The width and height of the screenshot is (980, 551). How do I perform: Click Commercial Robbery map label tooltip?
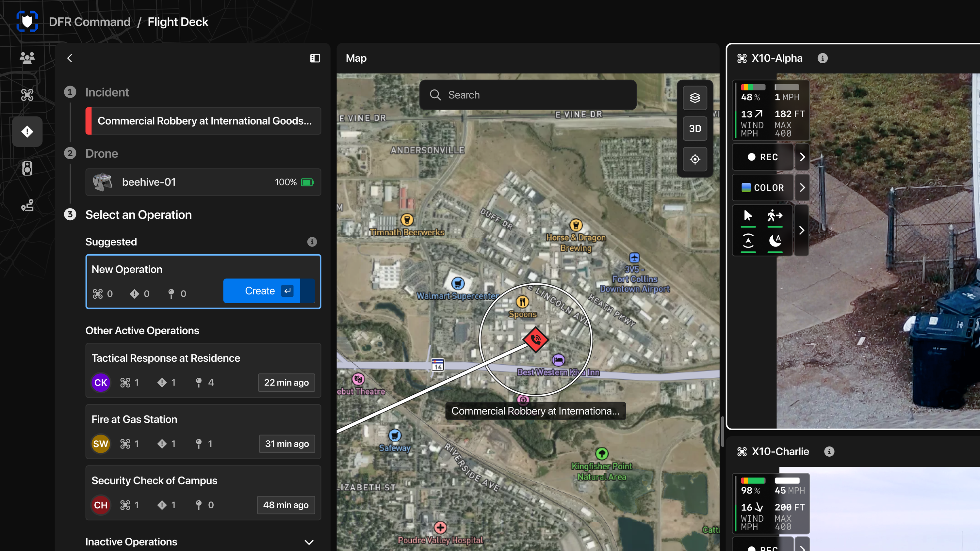pos(535,411)
